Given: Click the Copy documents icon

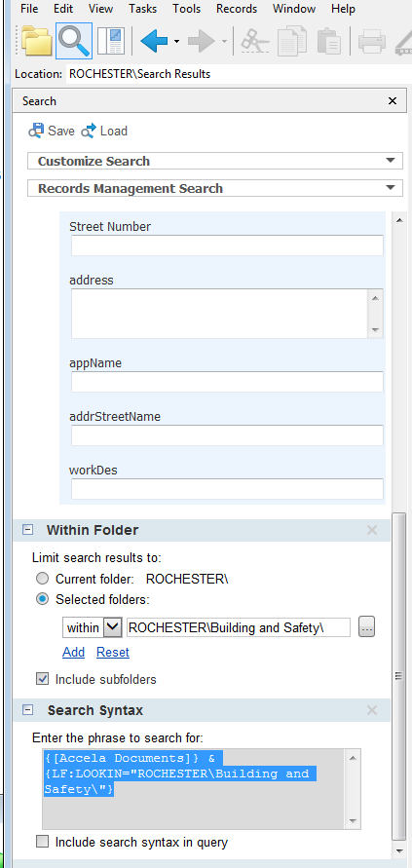Looking at the screenshot, I should pyautogui.click(x=291, y=40).
